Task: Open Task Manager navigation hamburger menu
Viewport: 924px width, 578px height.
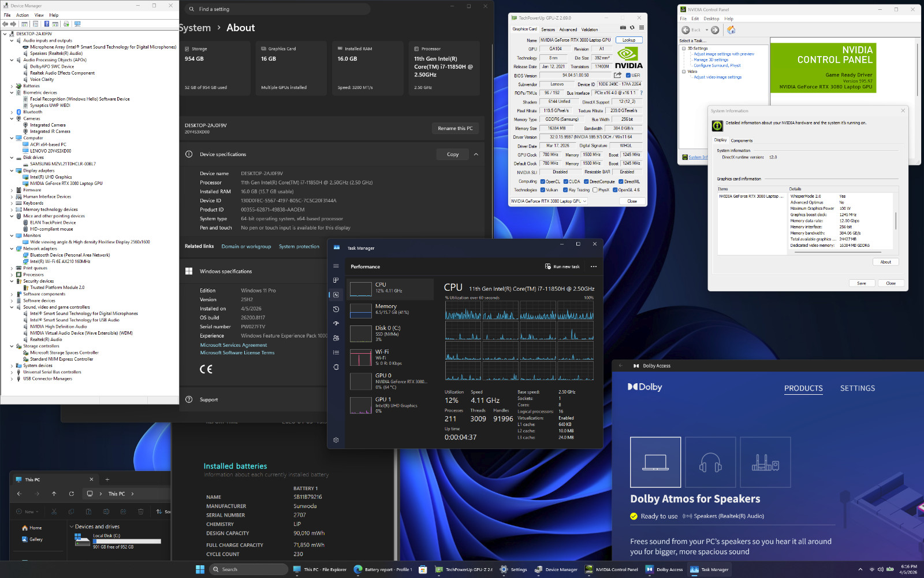Action: coord(336,266)
